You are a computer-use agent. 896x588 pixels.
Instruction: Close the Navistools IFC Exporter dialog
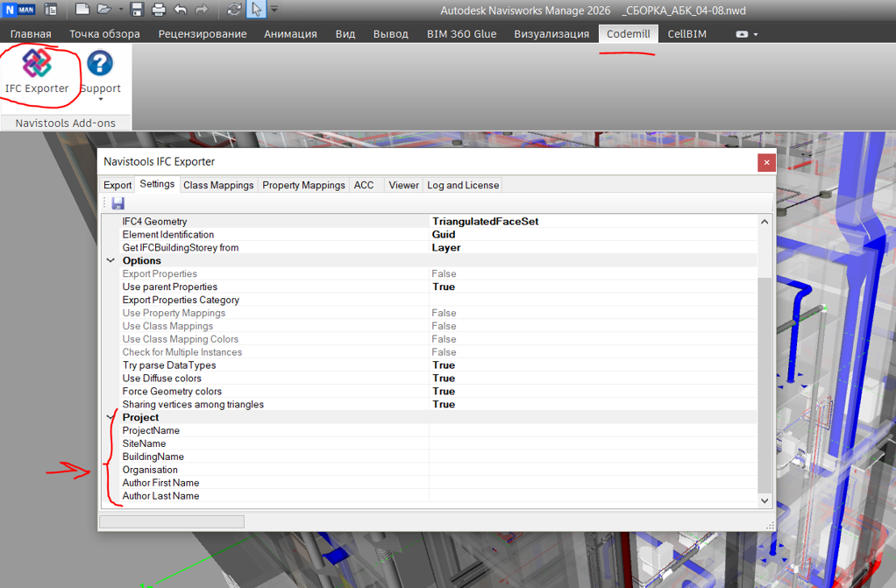tap(766, 162)
